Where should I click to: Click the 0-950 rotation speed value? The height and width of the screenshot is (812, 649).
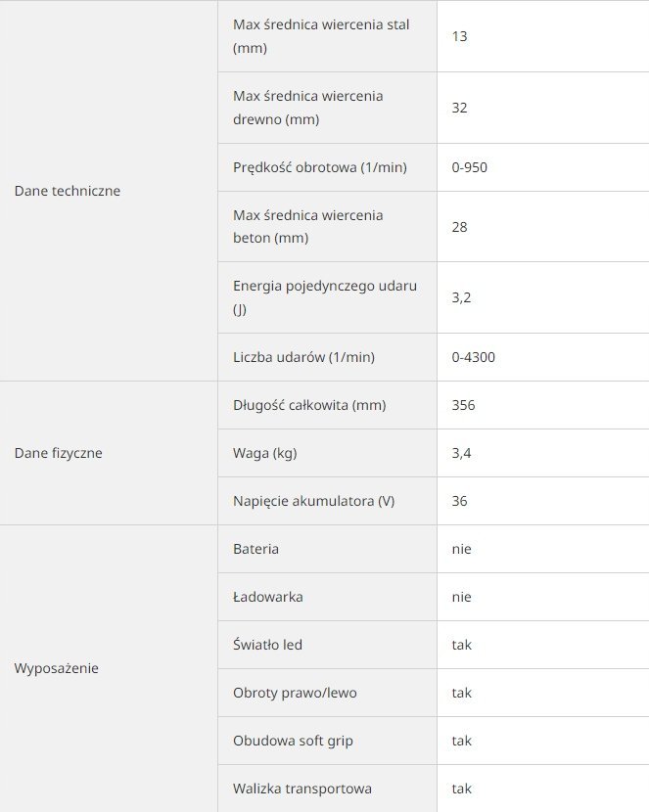(x=469, y=167)
